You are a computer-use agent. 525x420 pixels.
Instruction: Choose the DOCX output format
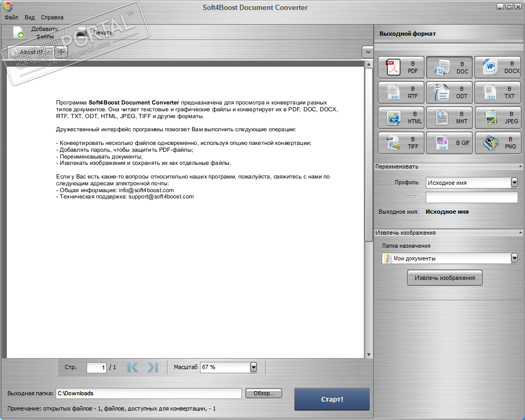pyautogui.click(x=498, y=67)
